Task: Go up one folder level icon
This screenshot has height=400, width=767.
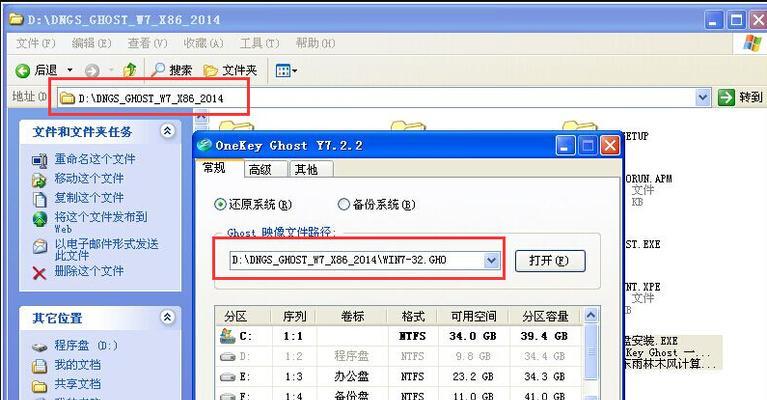Action: coord(130,70)
